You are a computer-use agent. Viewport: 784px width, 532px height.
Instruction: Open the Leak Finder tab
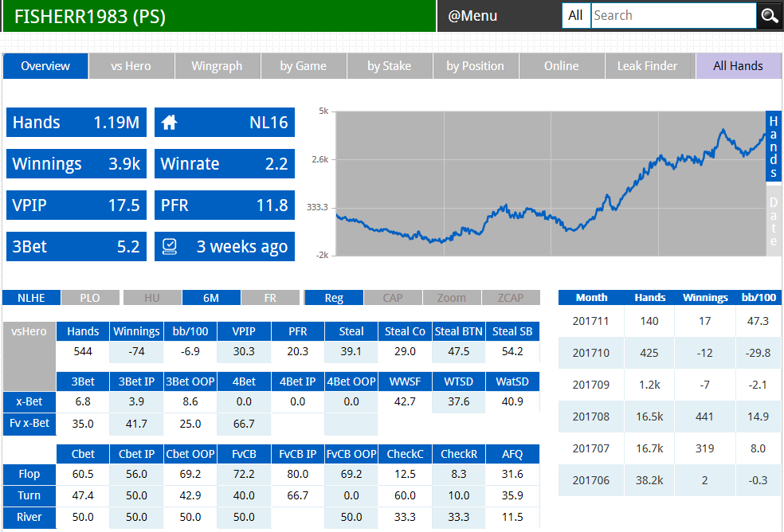pyautogui.click(x=648, y=66)
